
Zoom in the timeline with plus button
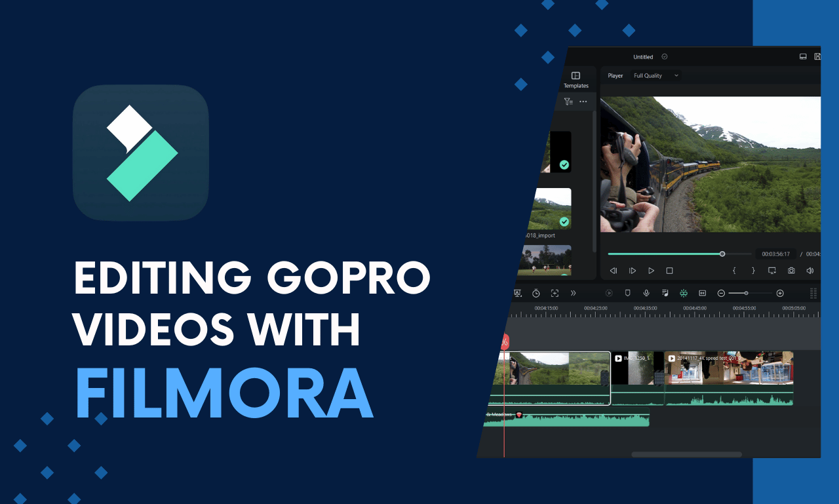(x=780, y=293)
